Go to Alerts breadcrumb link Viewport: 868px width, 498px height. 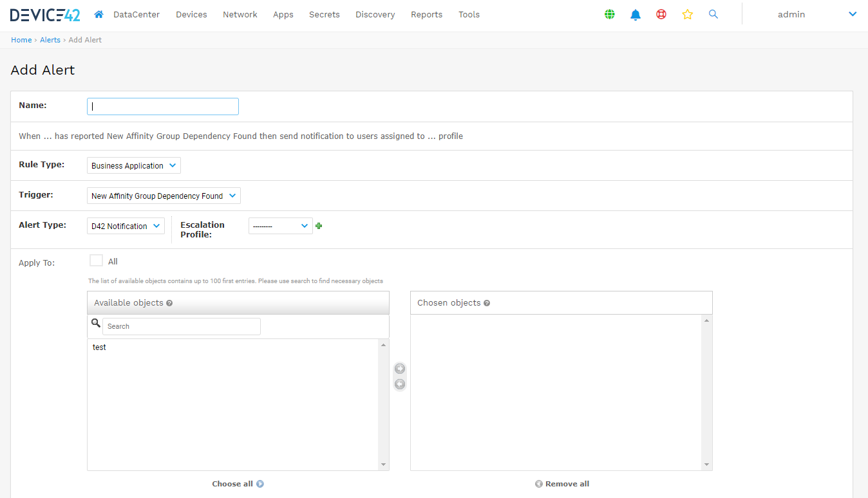pyautogui.click(x=50, y=40)
